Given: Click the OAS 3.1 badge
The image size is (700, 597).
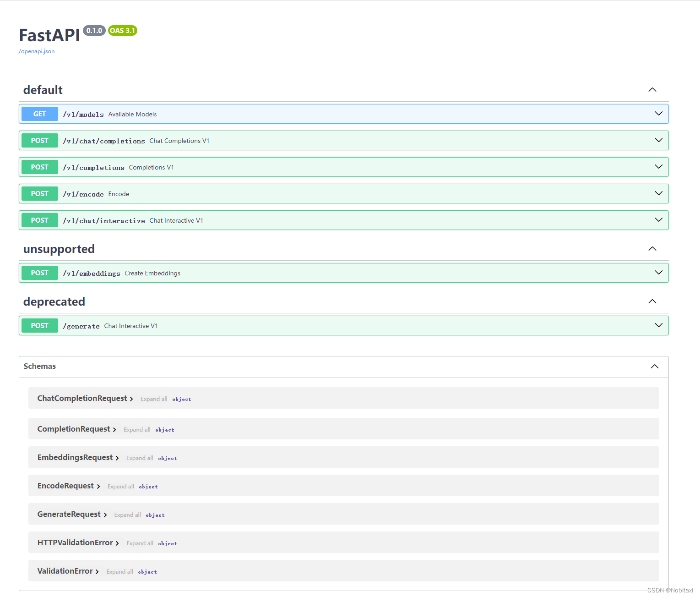Looking at the screenshot, I should point(123,31).
